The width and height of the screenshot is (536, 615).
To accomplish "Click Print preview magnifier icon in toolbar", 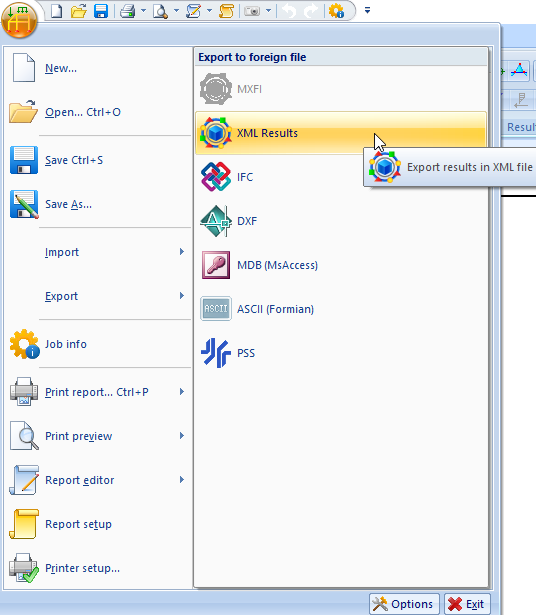I will point(160,11).
